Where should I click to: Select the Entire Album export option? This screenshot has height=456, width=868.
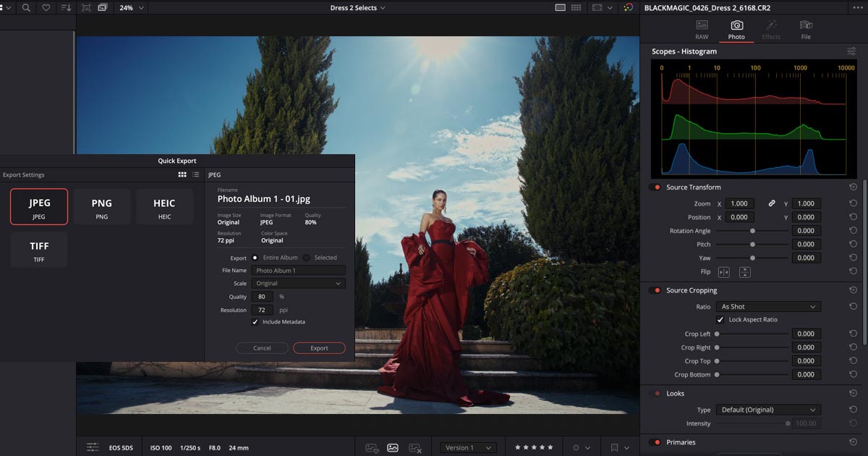[x=255, y=258]
